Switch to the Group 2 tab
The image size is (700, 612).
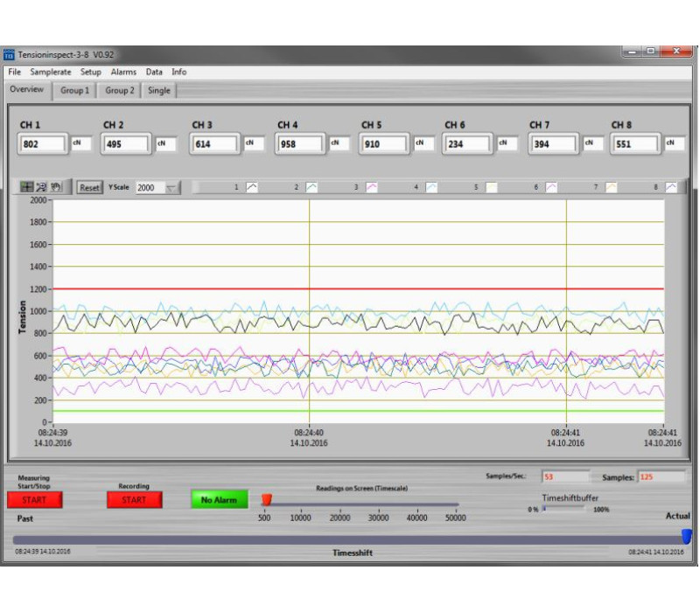tap(120, 91)
